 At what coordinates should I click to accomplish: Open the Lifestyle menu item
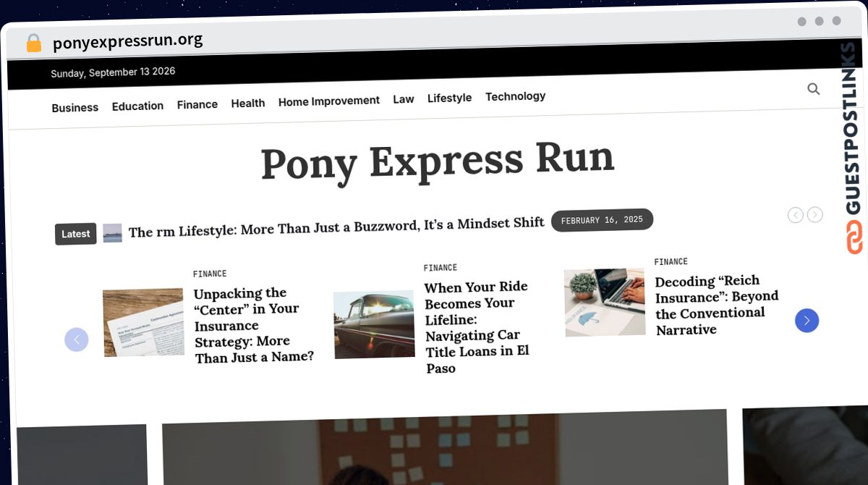[449, 98]
